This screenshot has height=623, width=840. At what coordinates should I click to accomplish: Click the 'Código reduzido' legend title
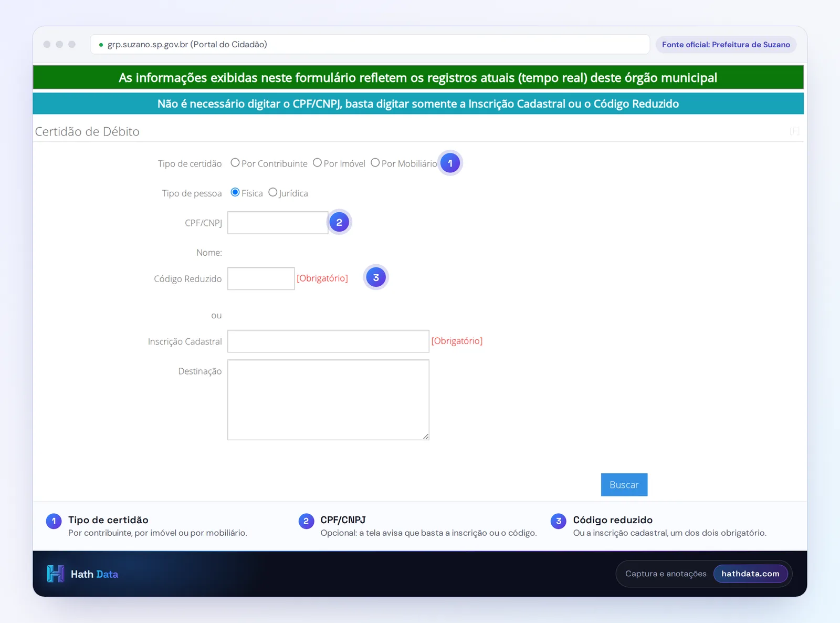click(613, 520)
